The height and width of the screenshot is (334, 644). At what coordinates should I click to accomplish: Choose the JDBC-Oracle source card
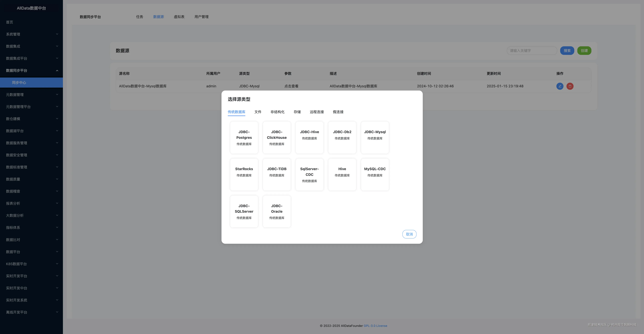(x=276, y=212)
